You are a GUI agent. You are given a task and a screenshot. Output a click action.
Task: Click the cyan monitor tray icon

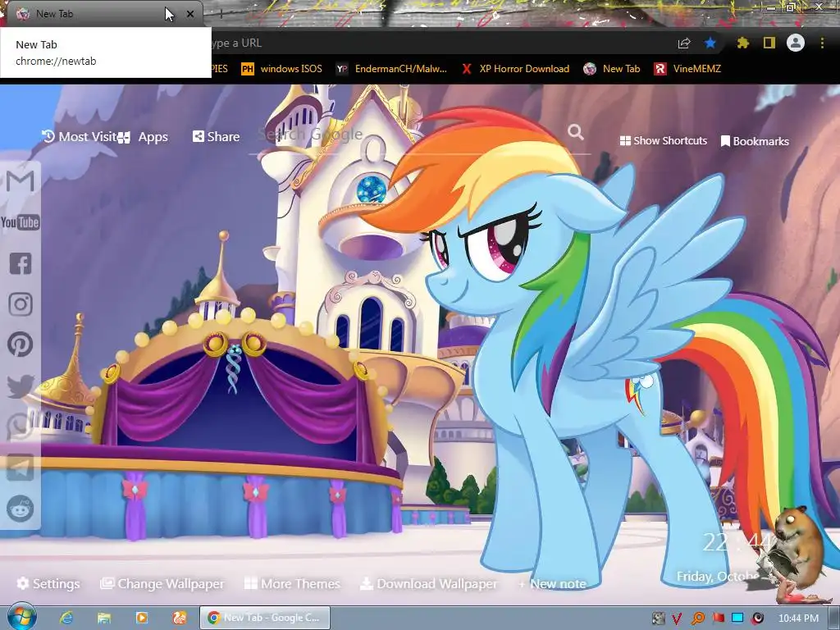(737, 618)
